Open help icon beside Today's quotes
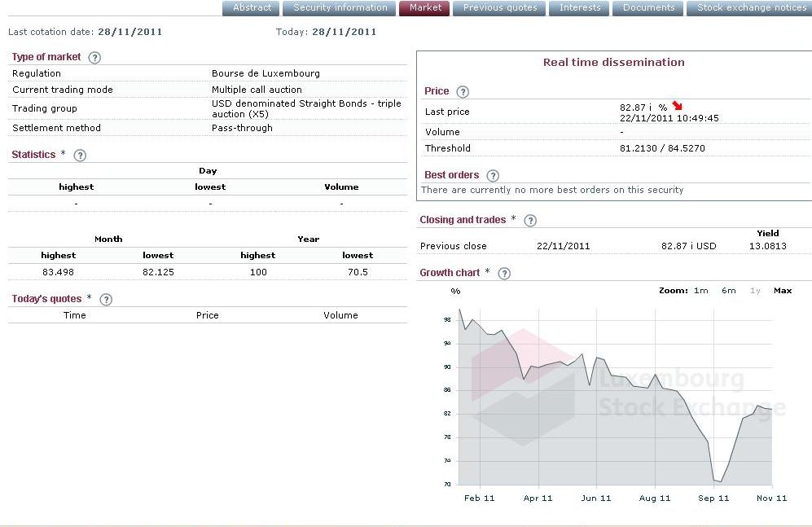This screenshot has height=527, width=812. pos(105,299)
